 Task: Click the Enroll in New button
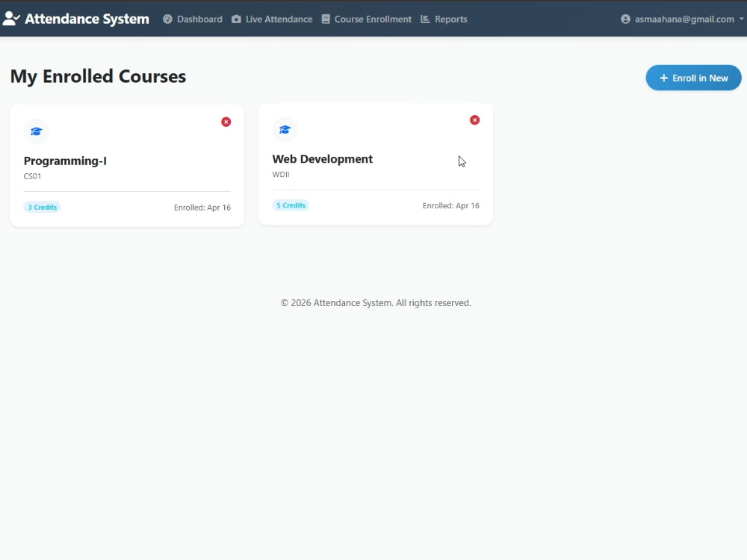coord(694,78)
